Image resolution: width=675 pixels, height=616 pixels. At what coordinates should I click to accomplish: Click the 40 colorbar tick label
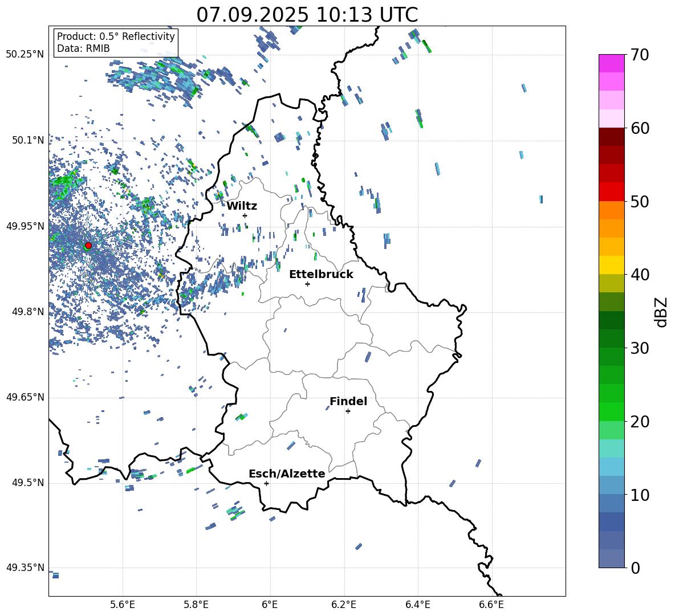coord(640,275)
